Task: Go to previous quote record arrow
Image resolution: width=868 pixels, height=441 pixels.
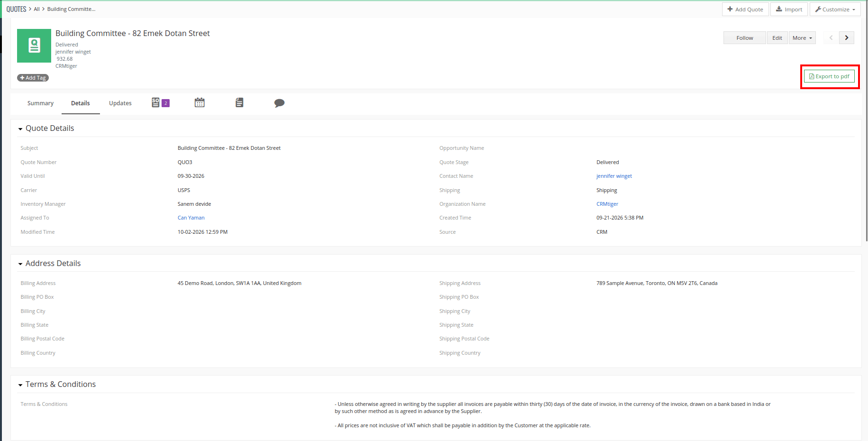Action: pyautogui.click(x=831, y=38)
